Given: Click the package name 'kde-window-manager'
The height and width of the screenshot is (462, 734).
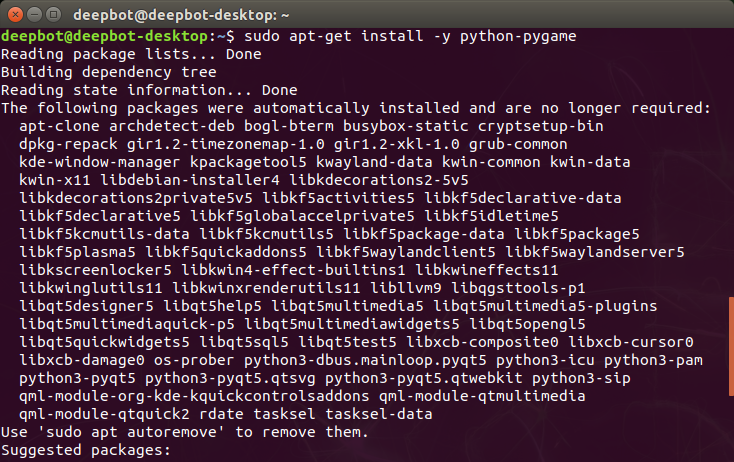Looking at the screenshot, I should coord(100,162).
